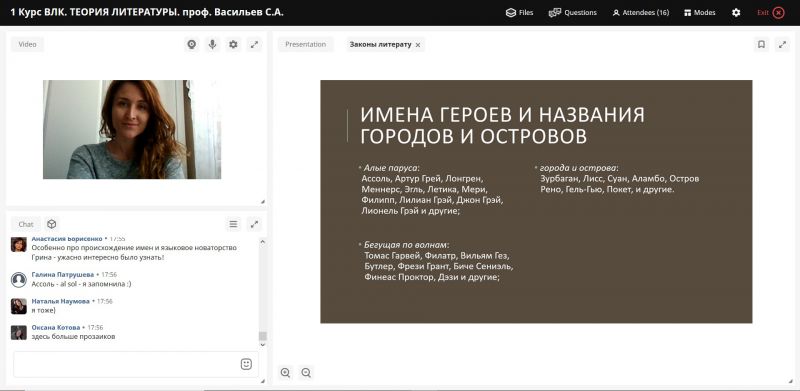Click chat message 'здесь больше прозаиков'
Image resolution: width=800 pixels, height=391 pixels.
pos(73,337)
